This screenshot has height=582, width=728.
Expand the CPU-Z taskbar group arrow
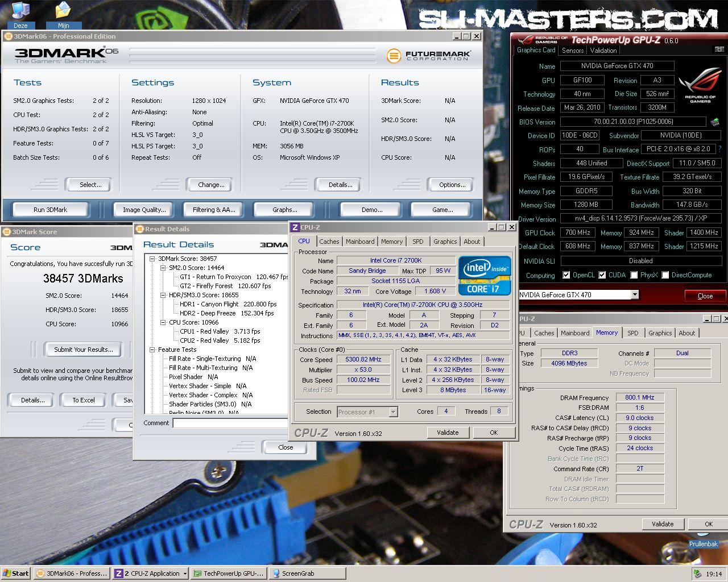pos(185,574)
